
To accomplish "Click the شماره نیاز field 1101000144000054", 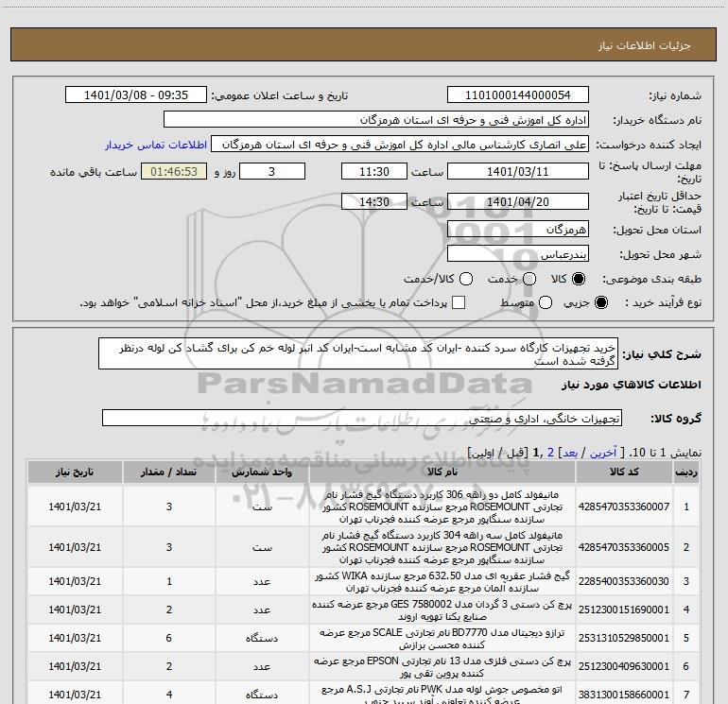I will [518, 94].
